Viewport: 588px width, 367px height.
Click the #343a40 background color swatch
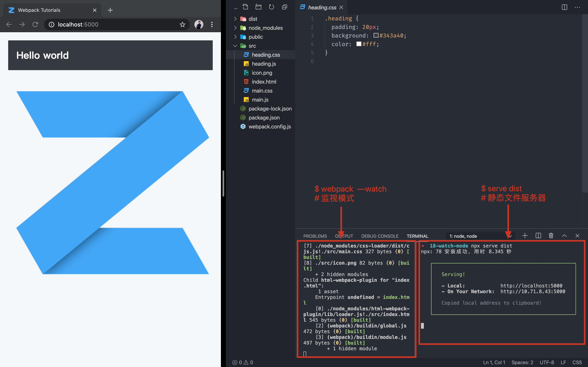point(376,35)
